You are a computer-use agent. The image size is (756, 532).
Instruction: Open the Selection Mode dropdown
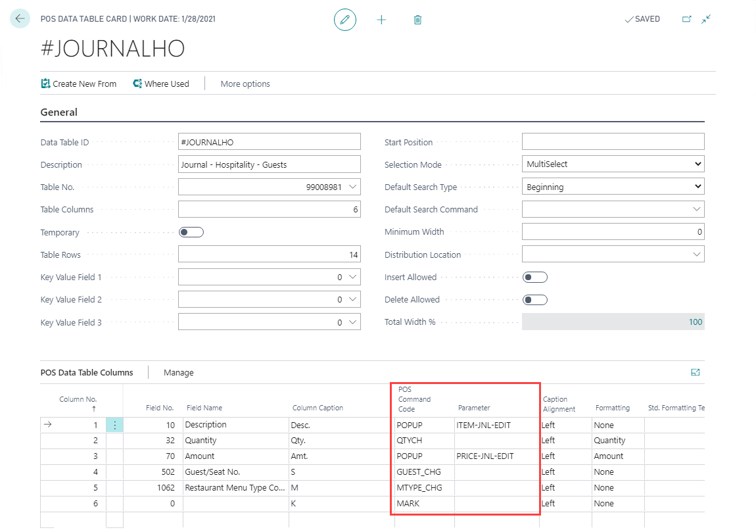pyautogui.click(x=613, y=164)
